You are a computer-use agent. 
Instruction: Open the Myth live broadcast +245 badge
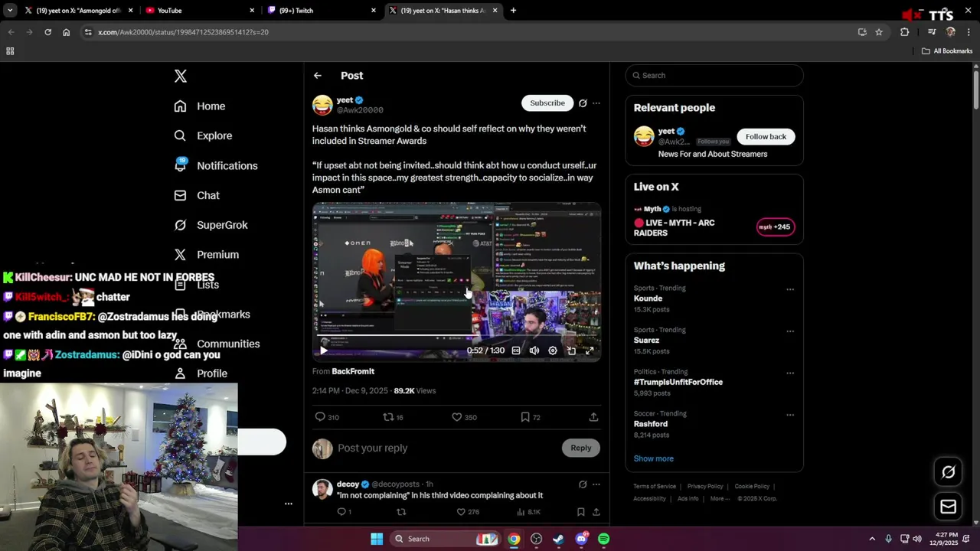click(x=775, y=227)
